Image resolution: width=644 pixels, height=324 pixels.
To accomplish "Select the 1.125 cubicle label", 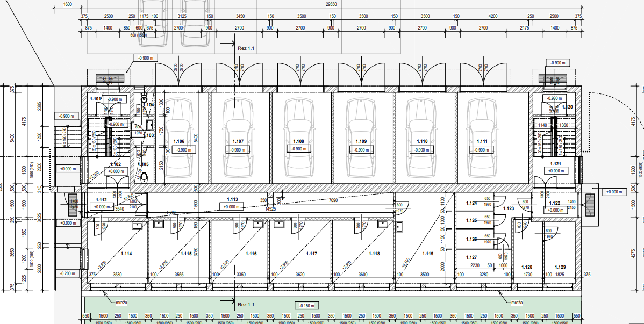I will 471,220.
